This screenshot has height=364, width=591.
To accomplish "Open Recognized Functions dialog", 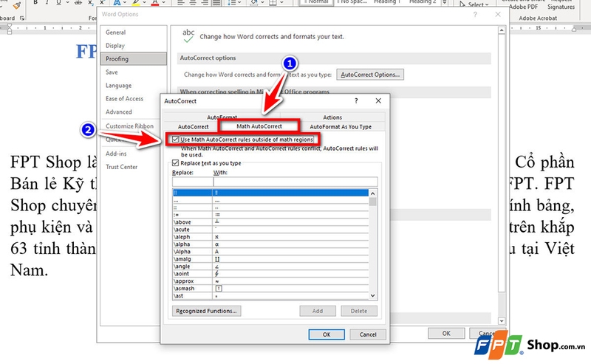I will pyautogui.click(x=206, y=311).
